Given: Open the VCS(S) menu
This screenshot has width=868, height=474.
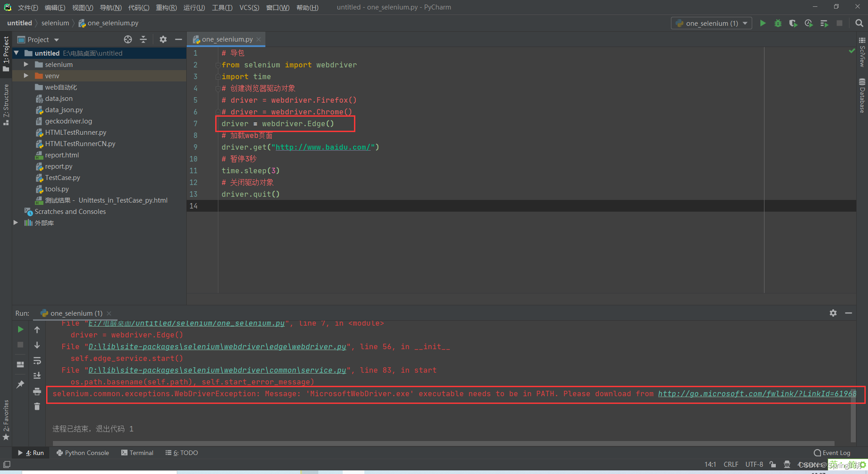Looking at the screenshot, I should click(x=249, y=7).
